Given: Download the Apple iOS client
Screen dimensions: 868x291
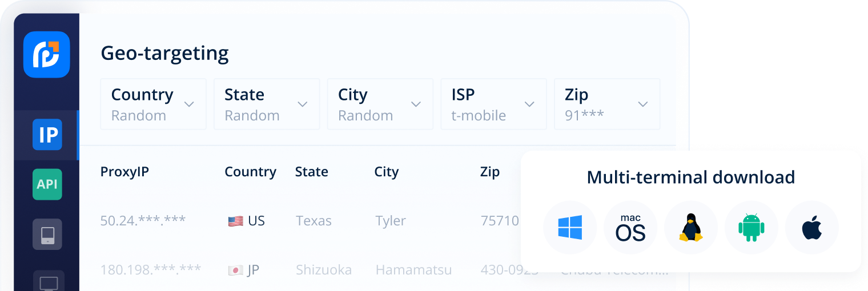Looking at the screenshot, I should click(x=811, y=228).
